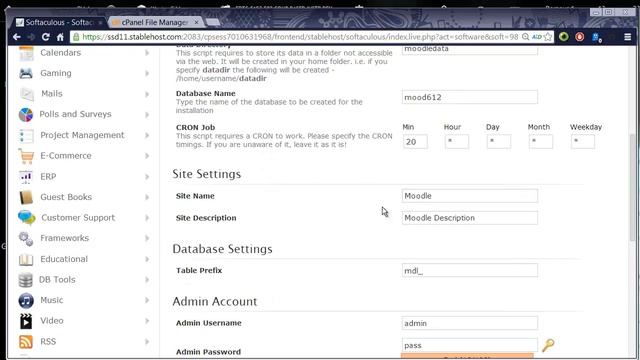This screenshot has height=360, width=640.
Task: Open the Educational sidebar category
Action: 64,259
